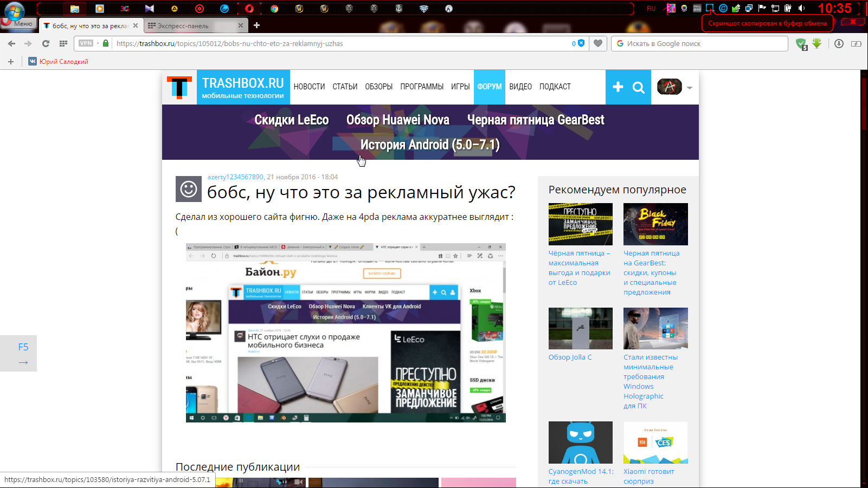Click the screenshot tool tray icon
The width and height of the screenshot is (868, 488).
coord(710,8)
